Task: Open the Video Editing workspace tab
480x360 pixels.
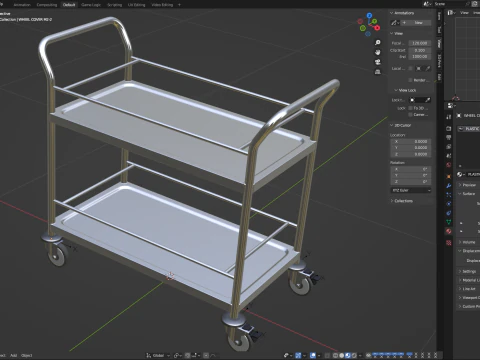Action: pyautogui.click(x=162, y=5)
